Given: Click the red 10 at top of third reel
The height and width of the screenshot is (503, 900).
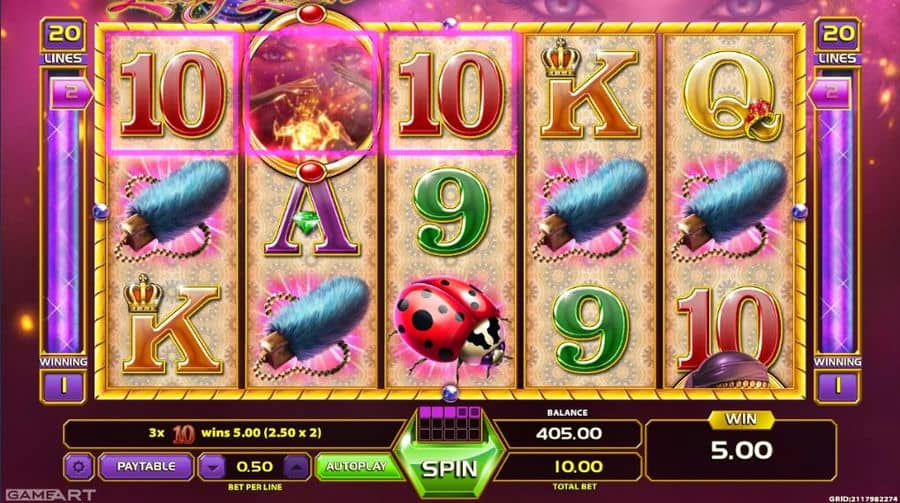Looking at the screenshot, I should tap(451, 94).
